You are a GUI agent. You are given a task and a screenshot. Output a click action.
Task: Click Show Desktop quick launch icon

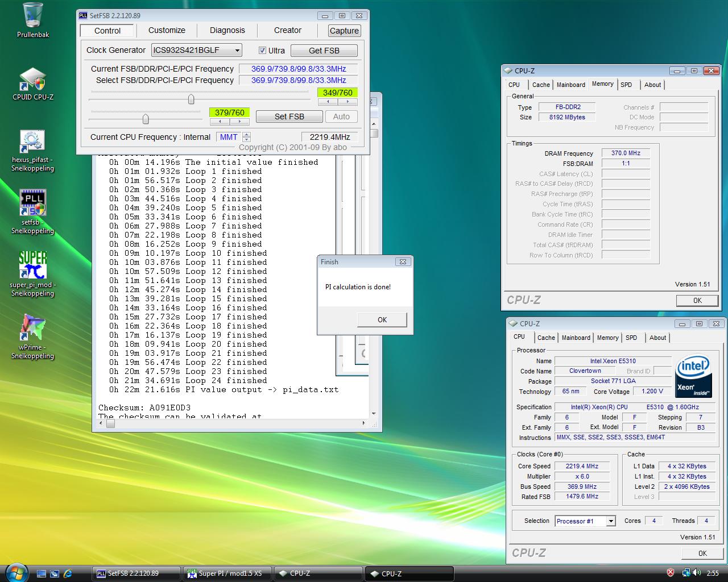click(42, 573)
